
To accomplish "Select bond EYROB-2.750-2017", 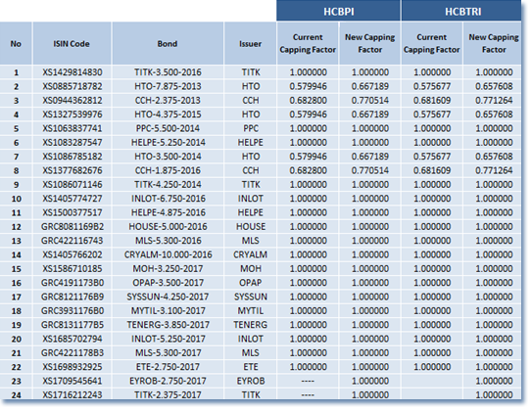I will tap(168, 381).
